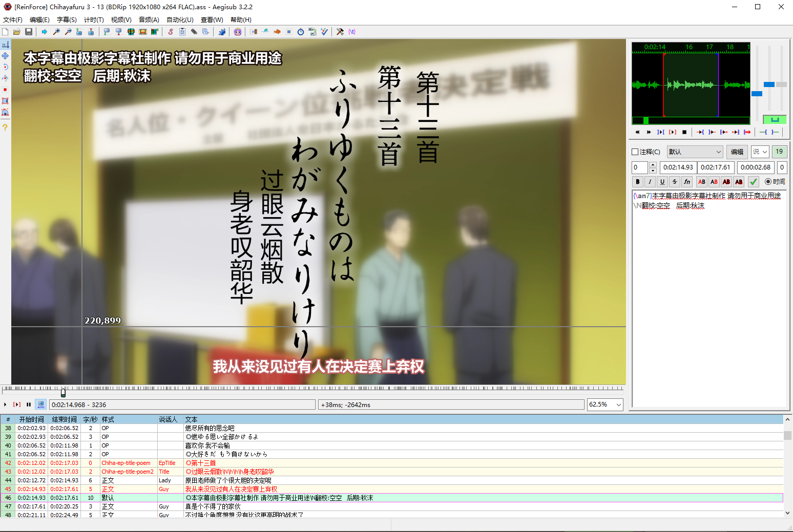Zoom video in with magnifier plus
The height and width of the screenshot is (532, 793).
tap(56, 32)
